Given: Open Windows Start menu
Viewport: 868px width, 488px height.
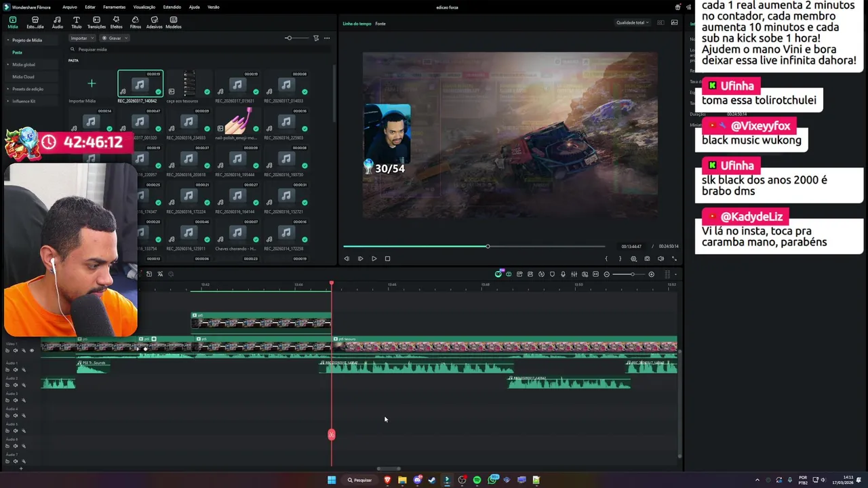Looking at the screenshot, I should pos(332,480).
